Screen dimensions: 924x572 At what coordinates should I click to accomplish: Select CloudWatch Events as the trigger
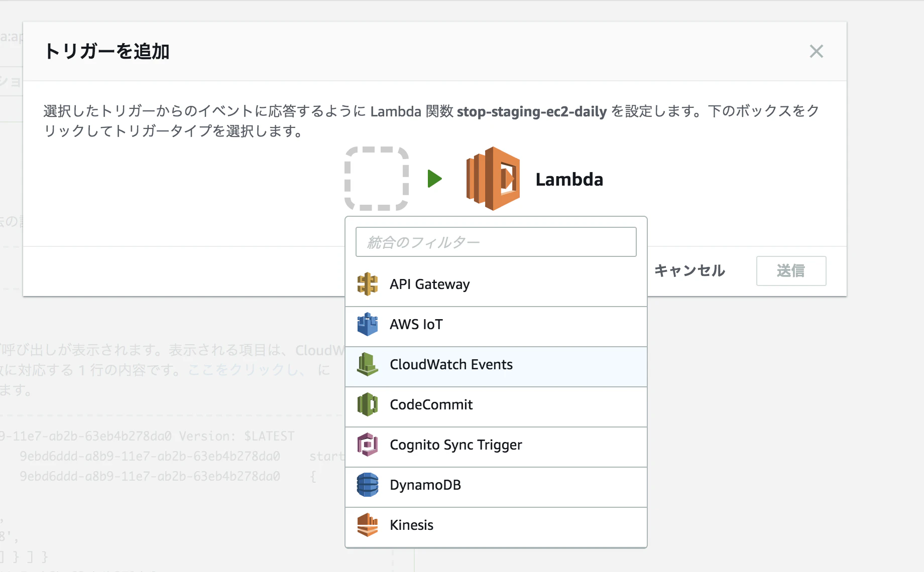[x=496, y=367]
